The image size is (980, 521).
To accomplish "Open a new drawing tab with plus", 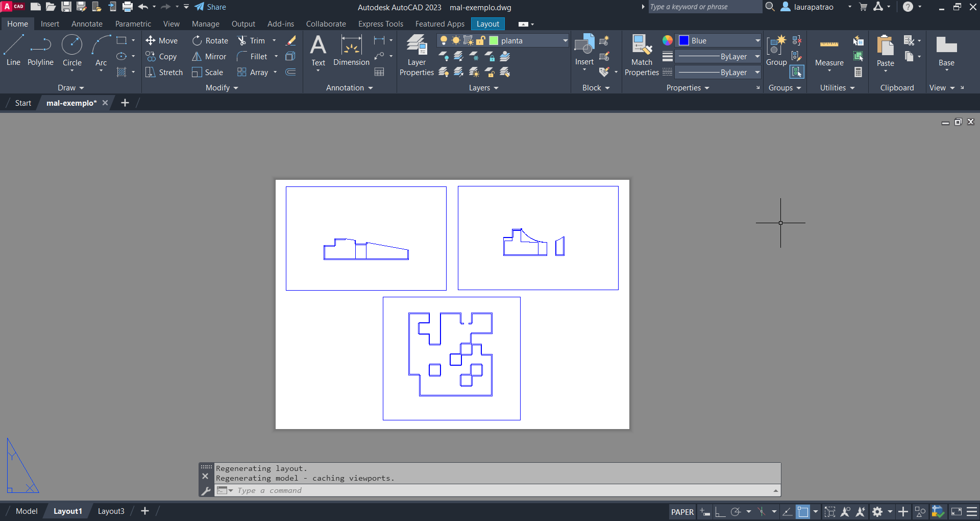I will (125, 103).
